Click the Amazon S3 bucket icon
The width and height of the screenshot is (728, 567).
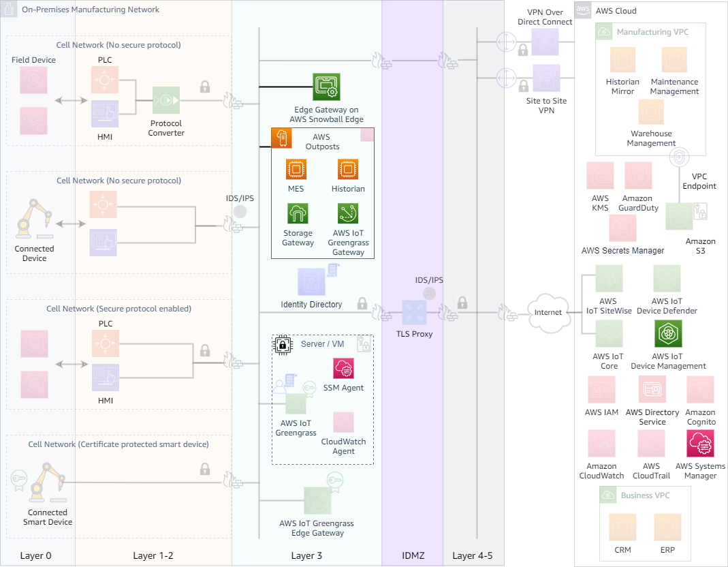(x=679, y=217)
